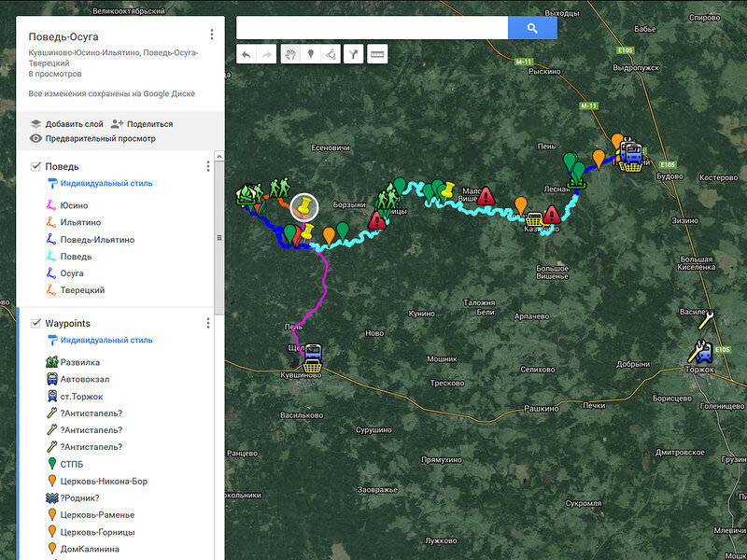Select the Ильятино route item

pos(80,222)
